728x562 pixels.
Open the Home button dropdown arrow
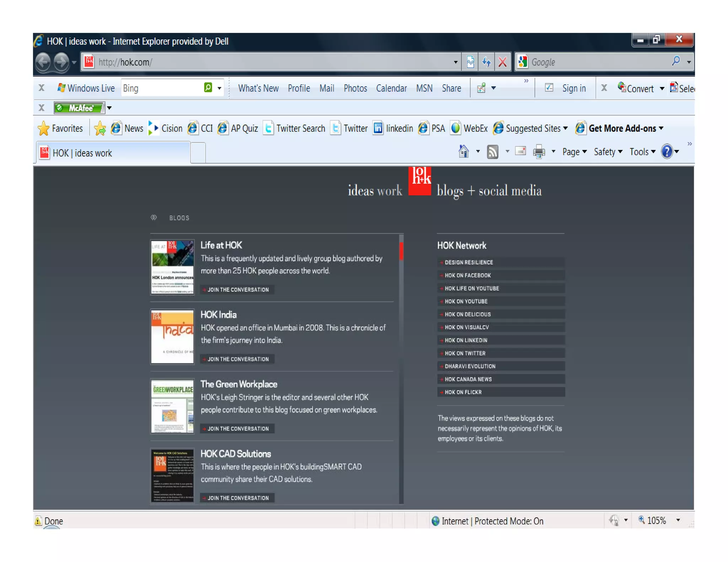[x=478, y=152]
